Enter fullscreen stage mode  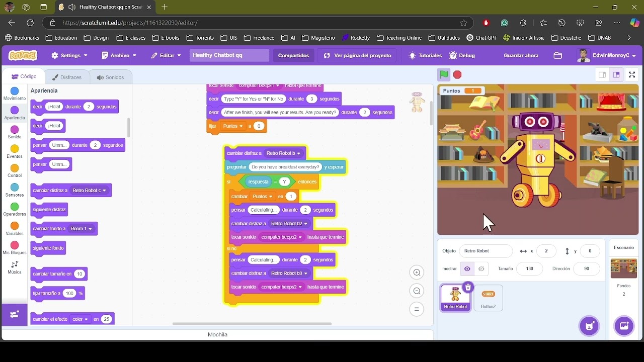coord(632,75)
